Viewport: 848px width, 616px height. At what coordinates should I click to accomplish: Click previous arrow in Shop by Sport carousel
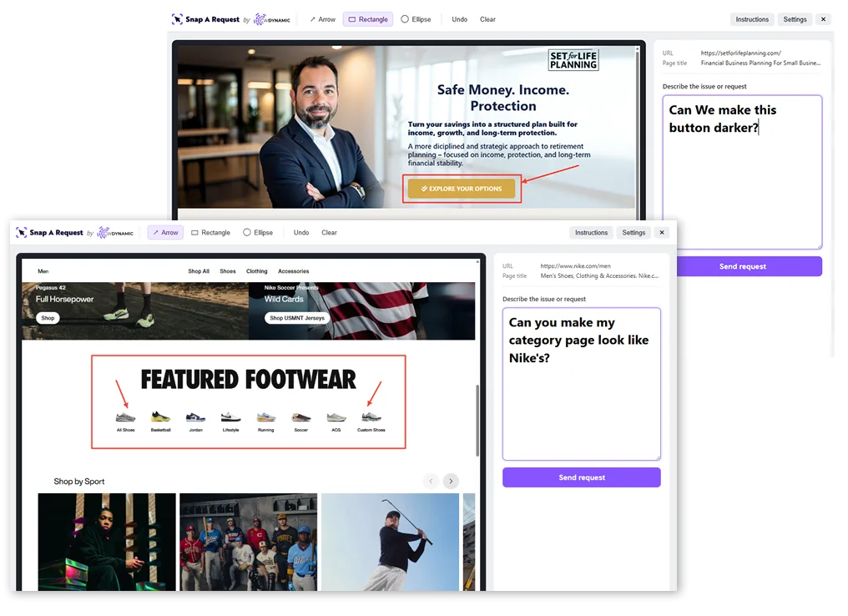(431, 482)
